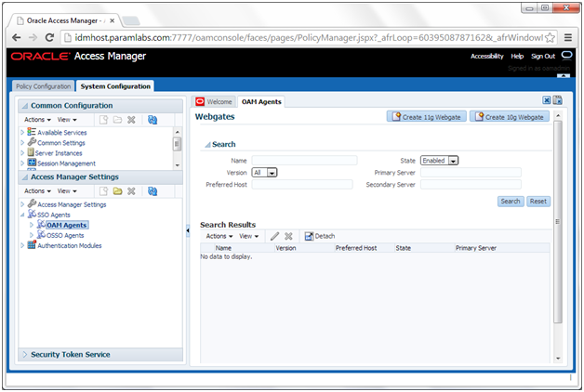Viewport: 584px width, 392px height.
Task: Click the delete X icon in Search Results toolbar
Action: tap(288, 236)
